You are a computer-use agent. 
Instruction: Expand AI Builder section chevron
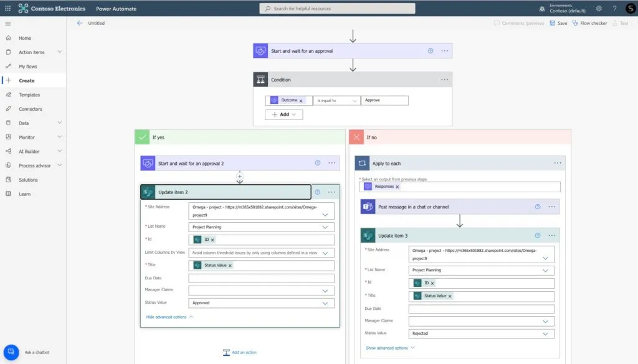pyautogui.click(x=59, y=151)
